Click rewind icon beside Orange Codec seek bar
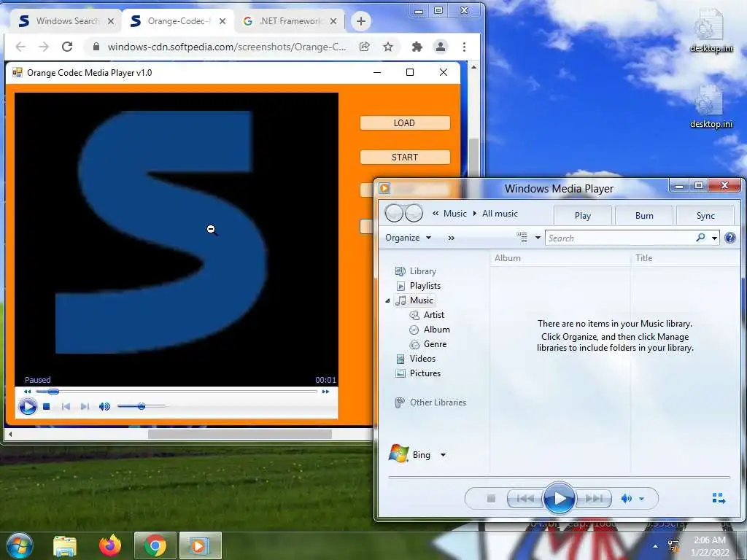 point(27,392)
